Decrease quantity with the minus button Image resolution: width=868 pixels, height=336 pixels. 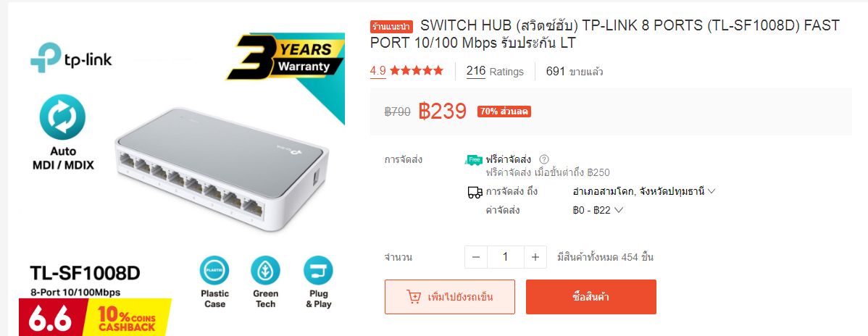pos(476,257)
